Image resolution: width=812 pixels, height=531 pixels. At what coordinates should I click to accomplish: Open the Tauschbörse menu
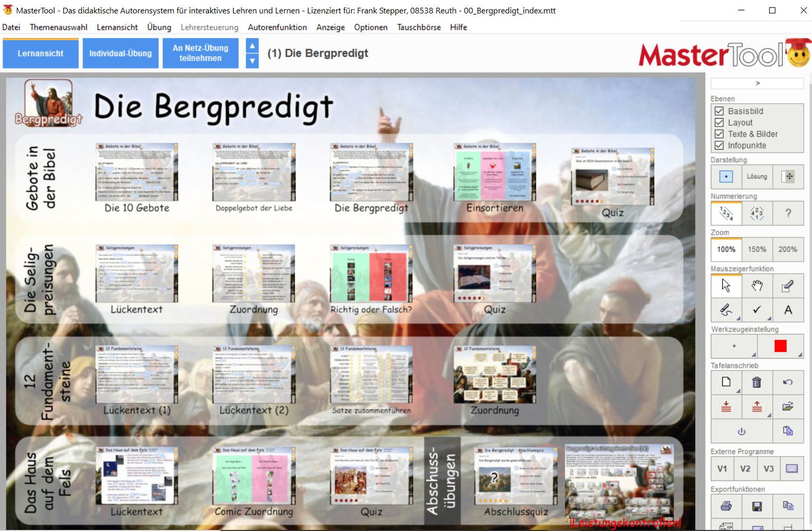tap(419, 27)
